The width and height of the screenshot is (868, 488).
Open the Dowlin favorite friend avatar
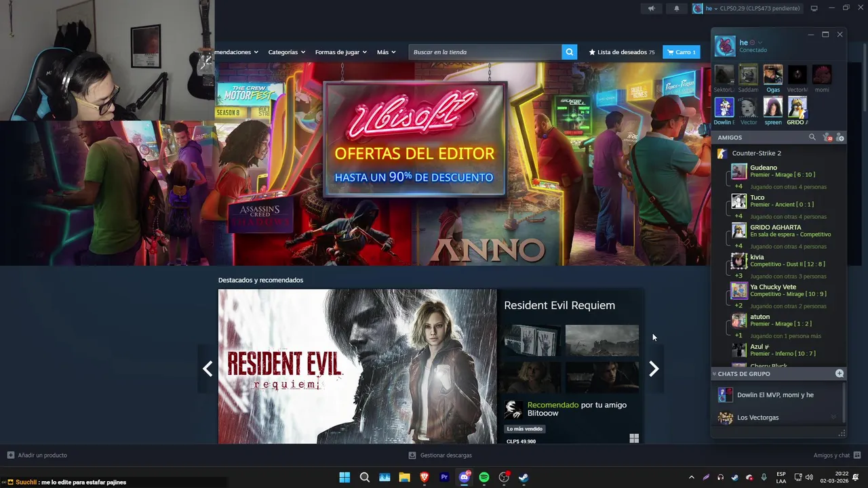point(724,107)
